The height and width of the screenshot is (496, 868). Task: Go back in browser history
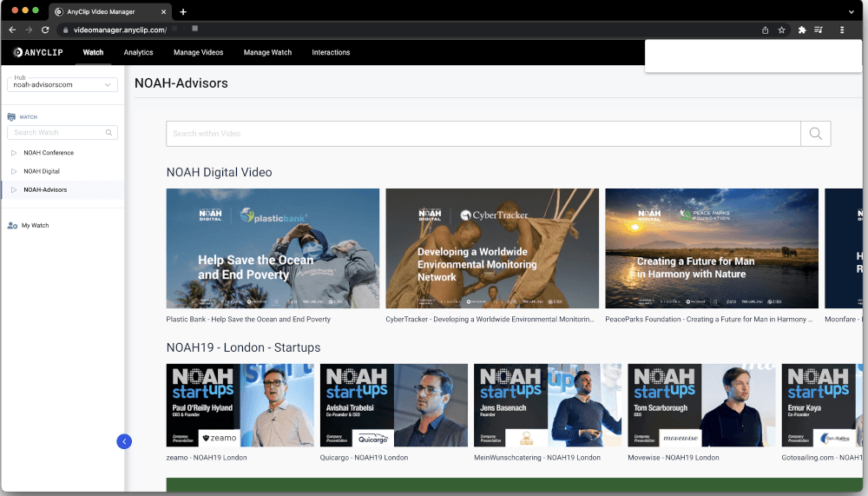pos(12,30)
